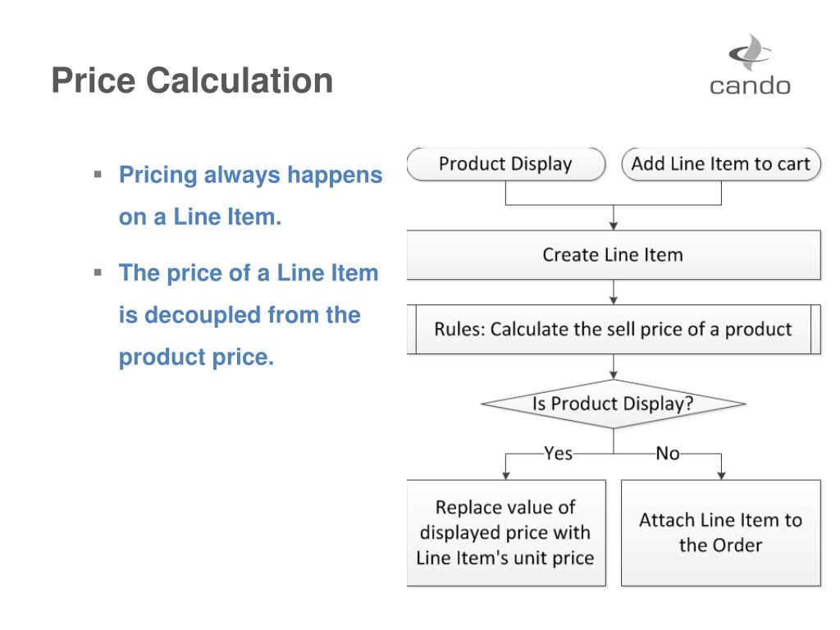Select the Is Product Display? decision diamond

tap(614, 404)
